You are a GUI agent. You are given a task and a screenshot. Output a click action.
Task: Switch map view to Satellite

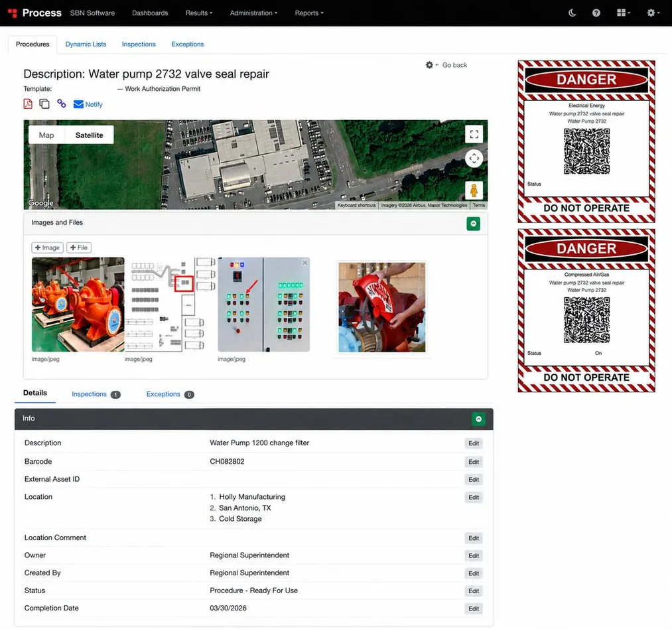89,135
